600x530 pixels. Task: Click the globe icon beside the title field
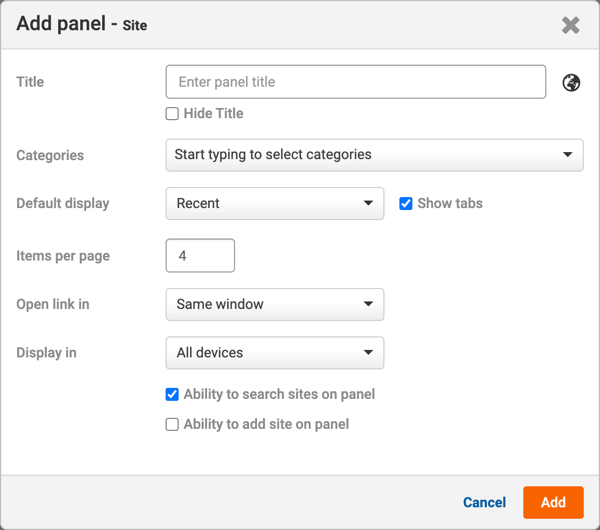pyautogui.click(x=571, y=83)
